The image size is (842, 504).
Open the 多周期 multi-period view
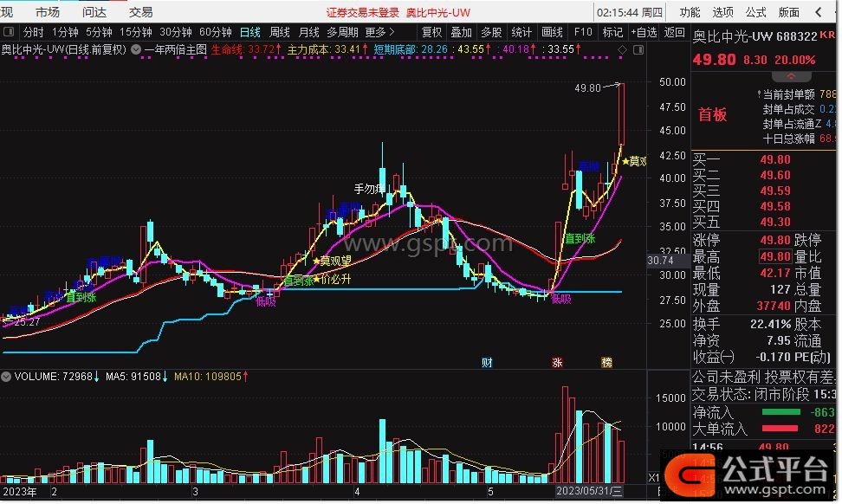(342, 32)
